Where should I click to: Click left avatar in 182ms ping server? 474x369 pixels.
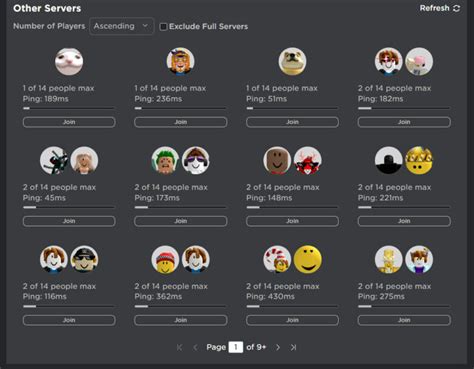pos(389,61)
